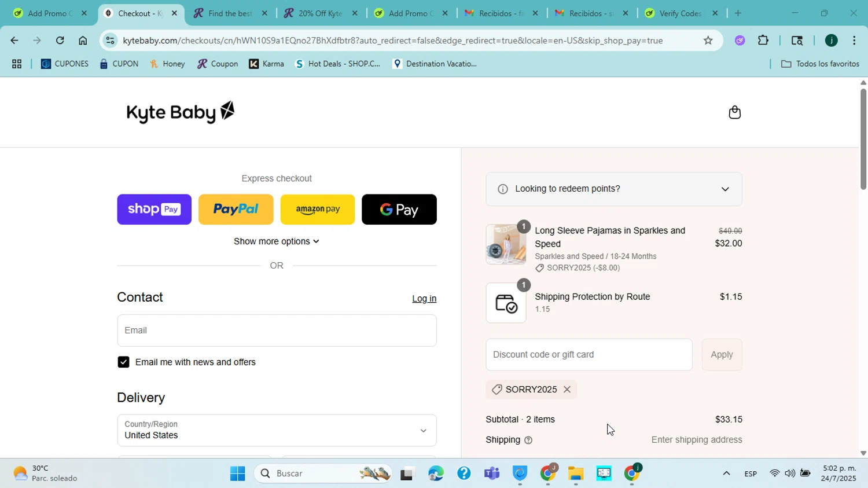The height and width of the screenshot is (488, 868).
Task: Click the Long Sleeve Pajamas product thumbnail
Action: coord(506,244)
